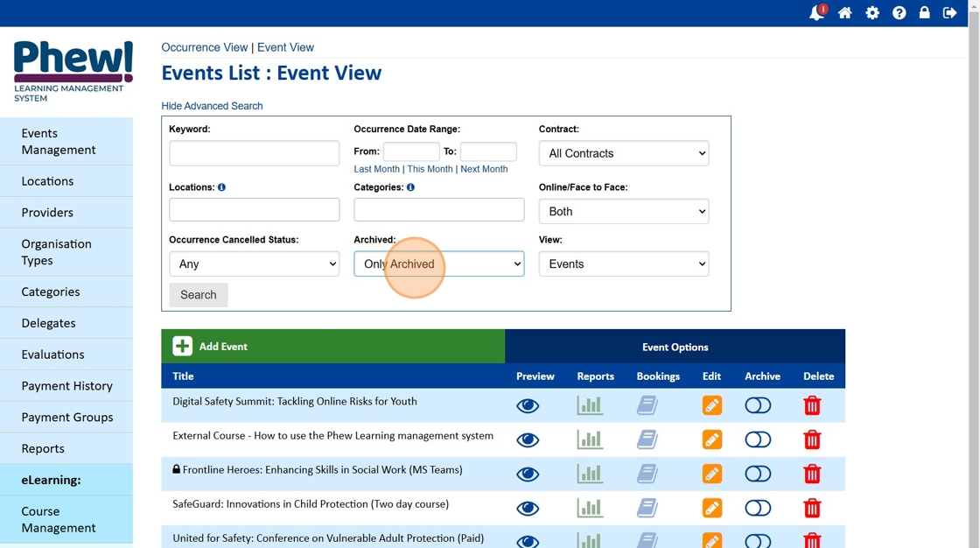The image size is (980, 548).
Task: Open Payment History sidebar item
Action: tap(67, 386)
